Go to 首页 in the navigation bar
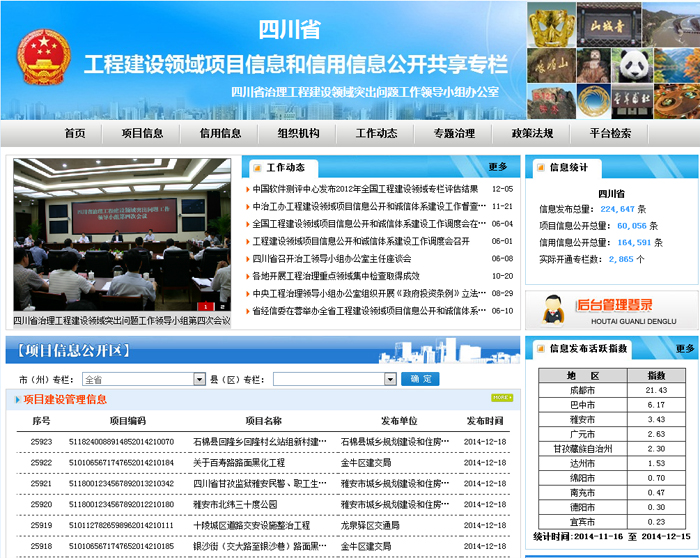The height and width of the screenshot is (558, 700). pos(75,133)
